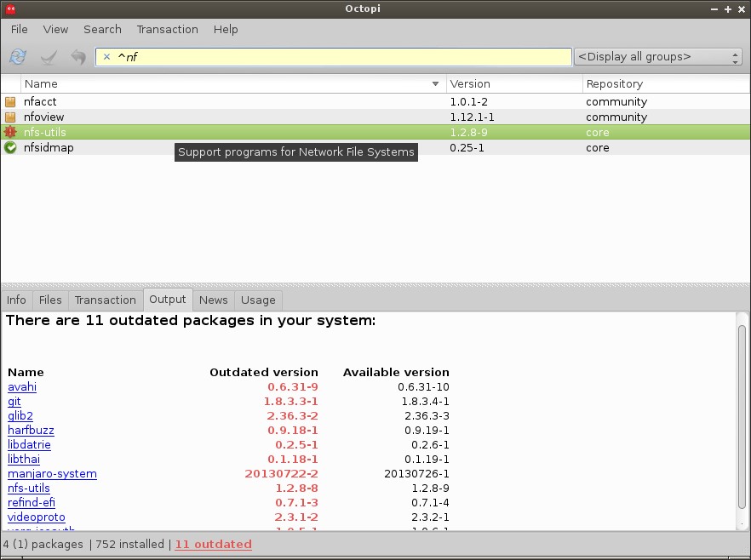Click the sync database refresh icon
Viewport: 751px width, 560px height.
pos(18,57)
